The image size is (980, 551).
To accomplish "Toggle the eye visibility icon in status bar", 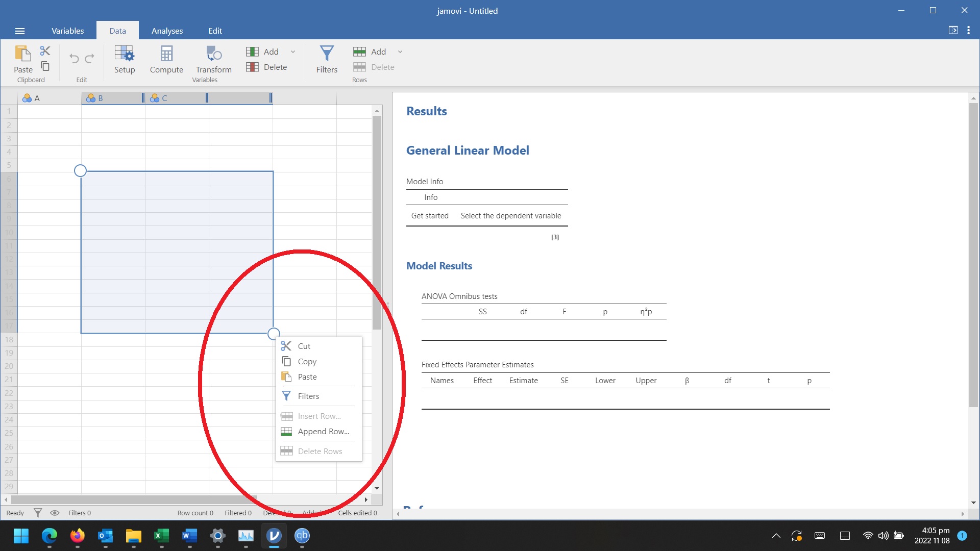I will point(55,513).
